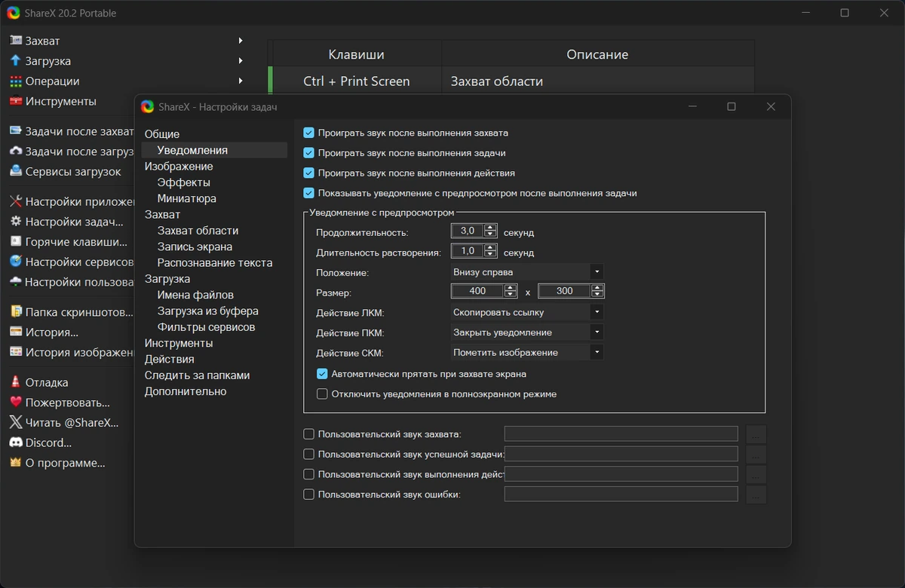Click browse button for custom task completed sound
The width and height of the screenshot is (905, 588).
coord(756,455)
